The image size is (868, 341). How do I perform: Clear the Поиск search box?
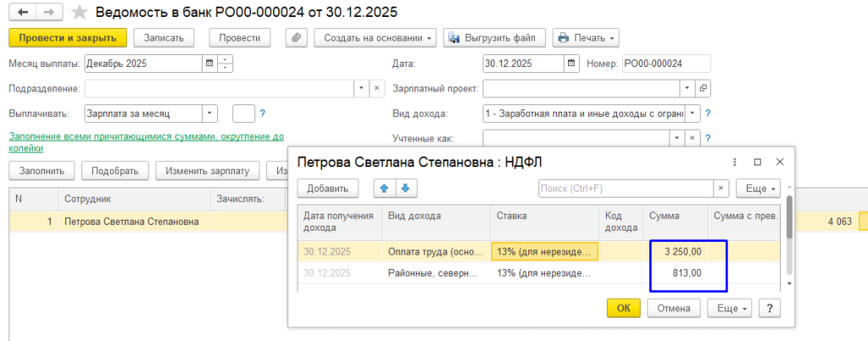[x=721, y=188]
